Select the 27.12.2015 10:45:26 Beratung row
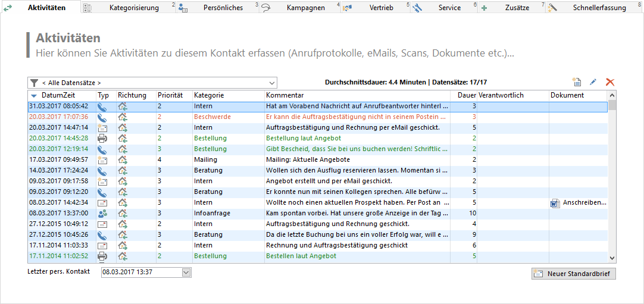644x304 pixels. point(238,235)
